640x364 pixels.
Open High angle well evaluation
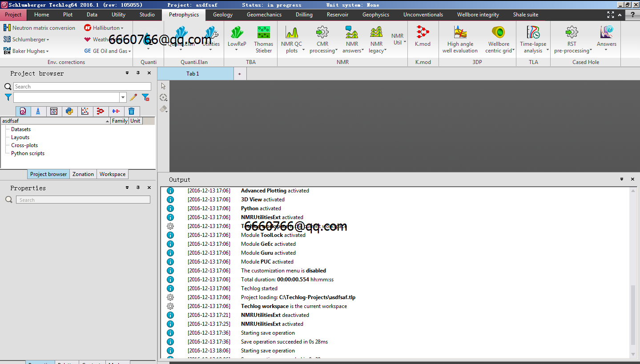(x=460, y=39)
